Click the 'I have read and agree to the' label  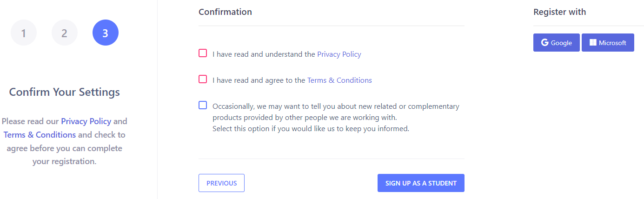(259, 80)
